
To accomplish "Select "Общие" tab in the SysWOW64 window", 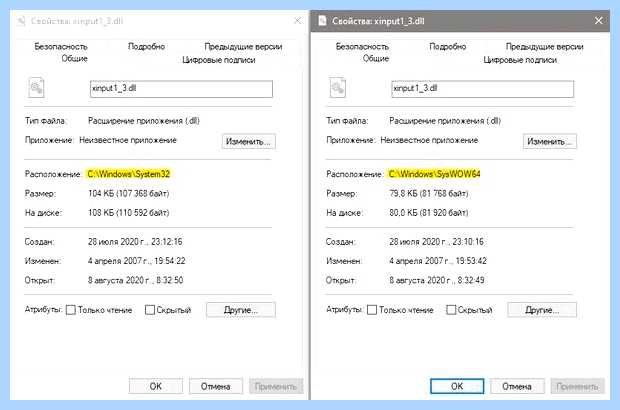I will (x=376, y=59).
